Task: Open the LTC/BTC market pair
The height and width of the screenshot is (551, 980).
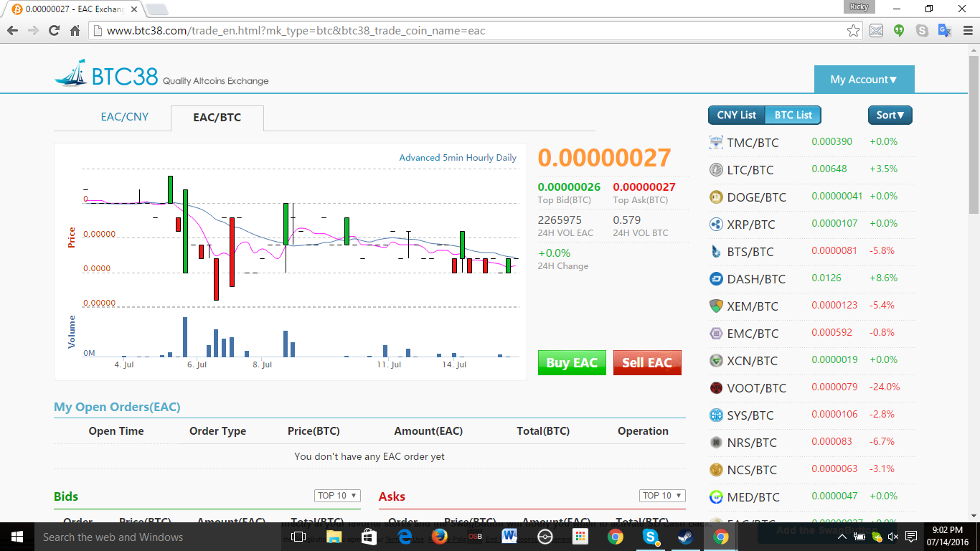Action: (x=750, y=170)
